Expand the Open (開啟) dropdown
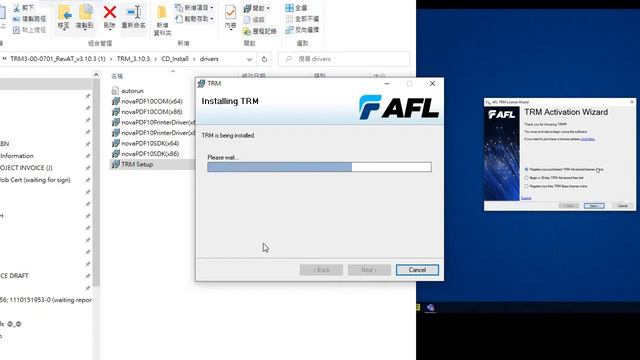The image size is (640, 360). (x=268, y=8)
